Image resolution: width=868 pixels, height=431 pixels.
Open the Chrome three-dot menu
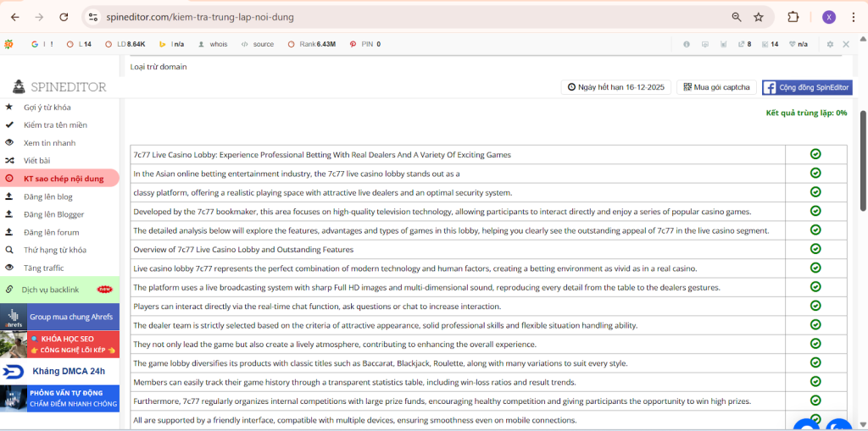pos(854,17)
